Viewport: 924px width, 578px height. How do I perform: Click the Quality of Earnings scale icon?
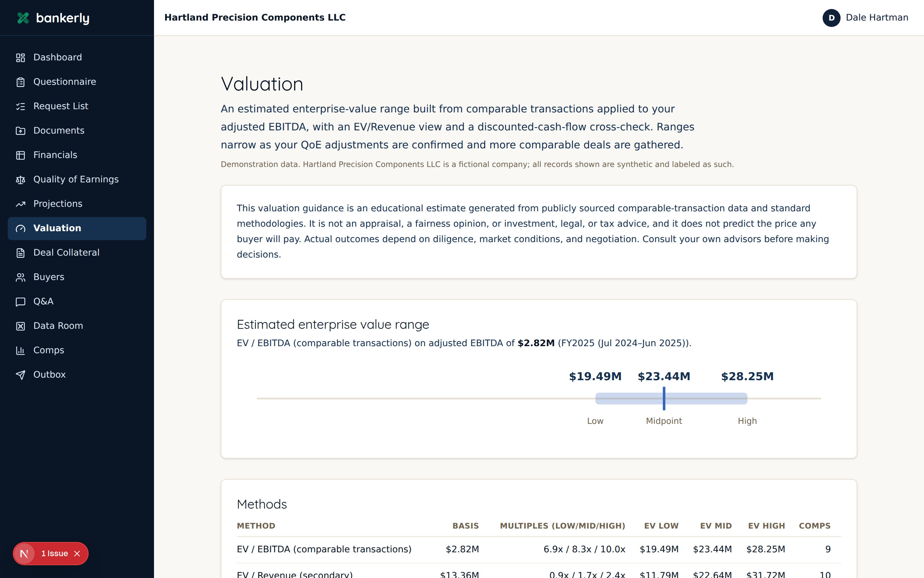pyautogui.click(x=21, y=180)
